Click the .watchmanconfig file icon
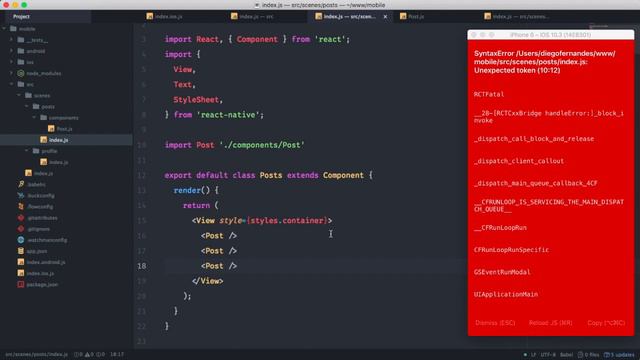The height and width of the screenshot is (360, 640). 21,240
